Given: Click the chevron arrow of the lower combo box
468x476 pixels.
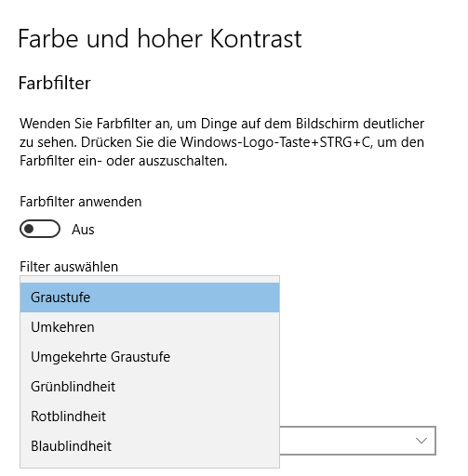Looking at the screenshot, I should coord(421,441).
